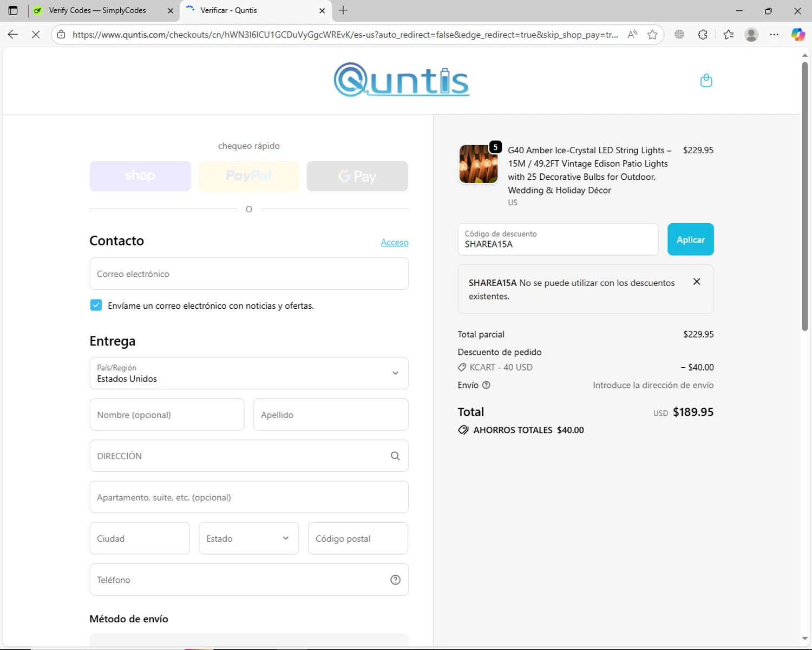Stop loading the page

coord(36,35)
